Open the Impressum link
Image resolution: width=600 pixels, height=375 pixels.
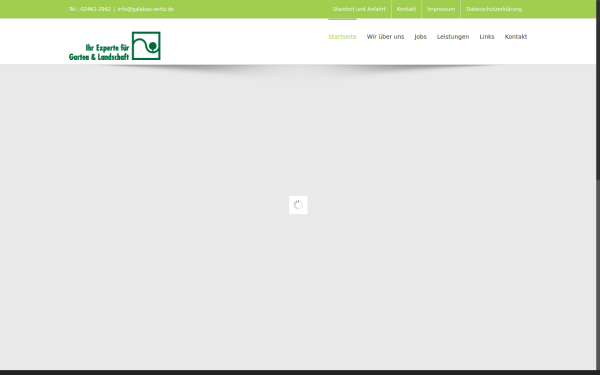441,9
